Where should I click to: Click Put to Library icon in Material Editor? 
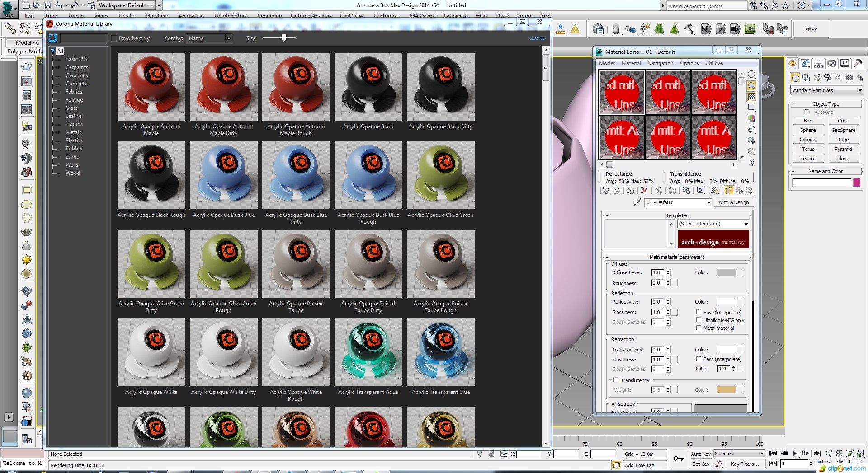[x=686, y=191]
